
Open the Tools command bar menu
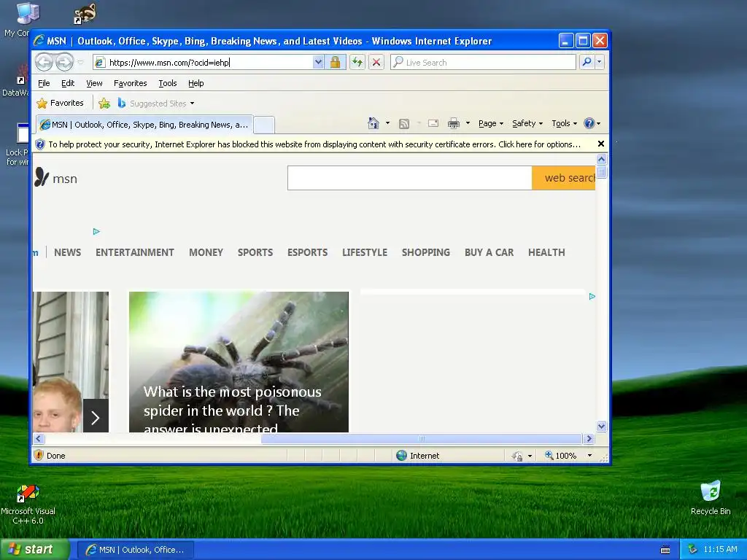(x=565, y=123)
